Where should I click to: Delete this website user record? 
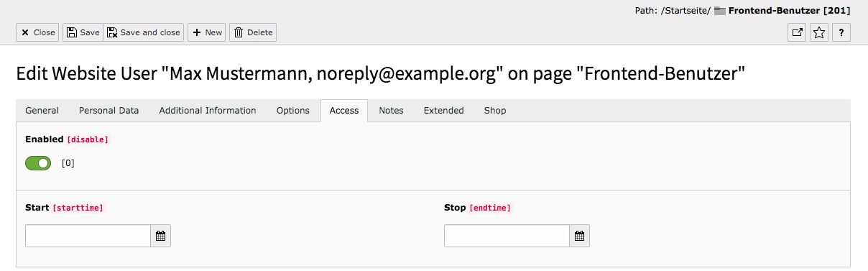(253, 32)
